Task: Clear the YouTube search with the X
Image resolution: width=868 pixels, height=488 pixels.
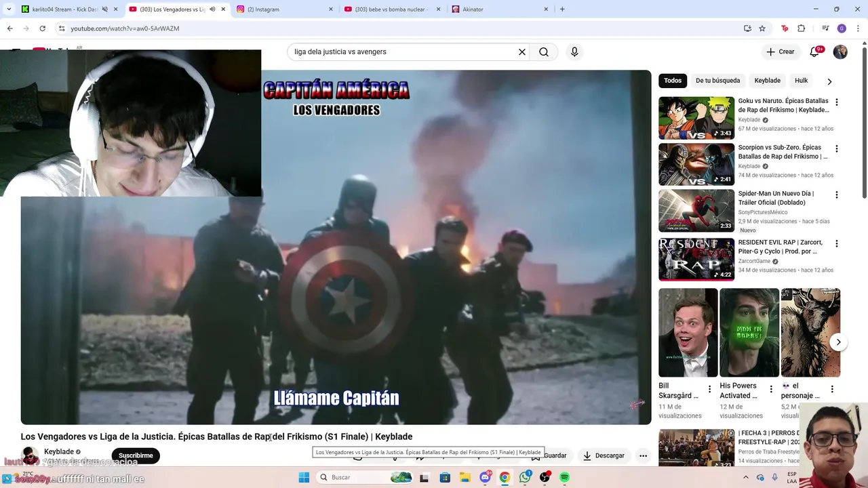Action: (x=522, y=52)
